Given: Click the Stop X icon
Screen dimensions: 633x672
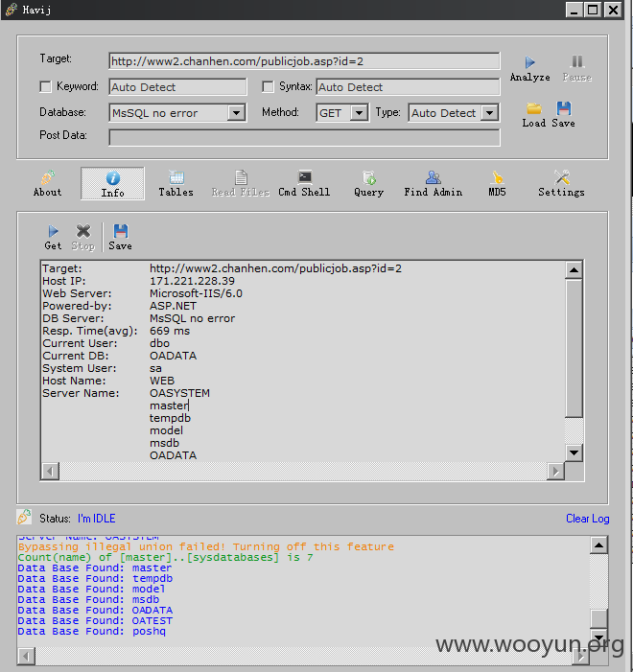Looking at the screenshot, I should coord(83,231).
